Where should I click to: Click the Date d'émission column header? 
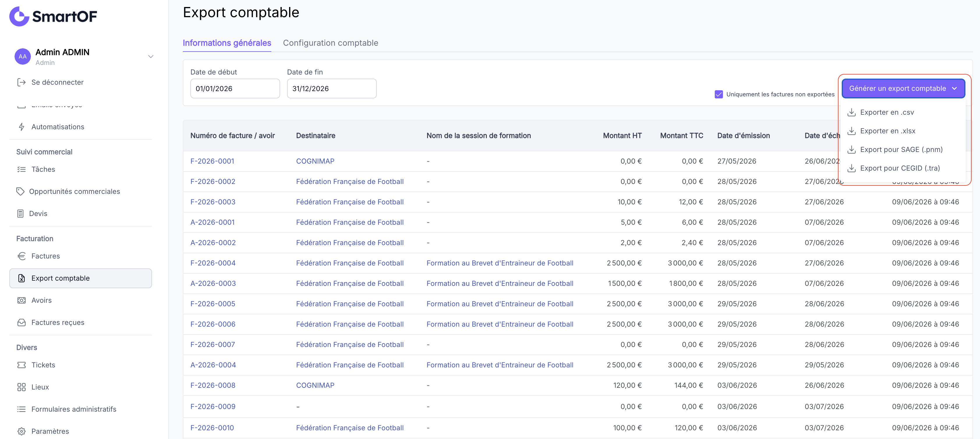coord(743,136)
